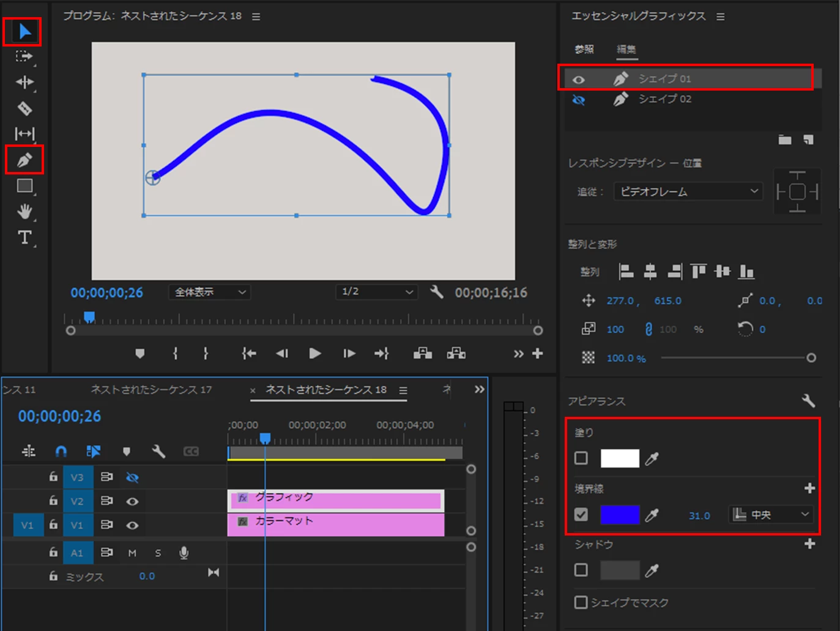
Task: Select the Selection tool arrow
Action: click(24, 31)
